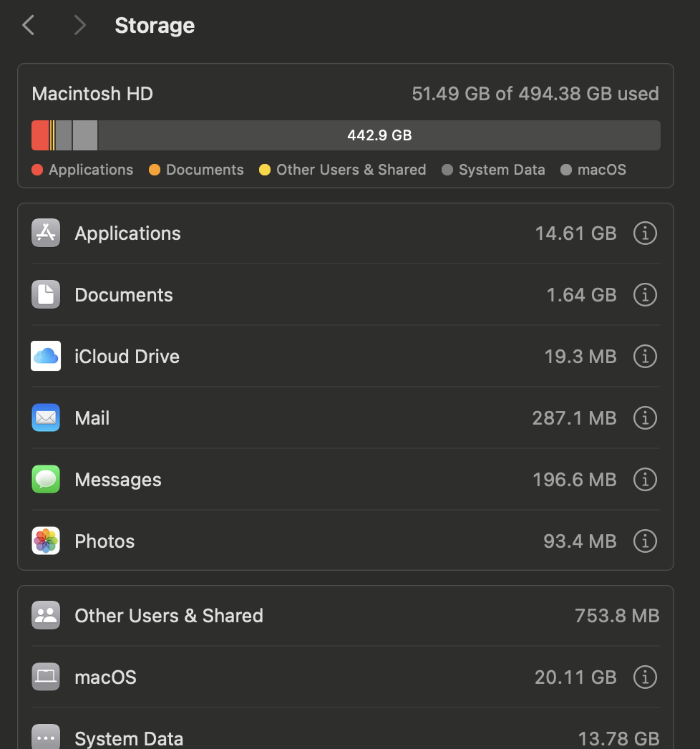
Task: Click the macOS legend label
Action: [x=602, y=170]
